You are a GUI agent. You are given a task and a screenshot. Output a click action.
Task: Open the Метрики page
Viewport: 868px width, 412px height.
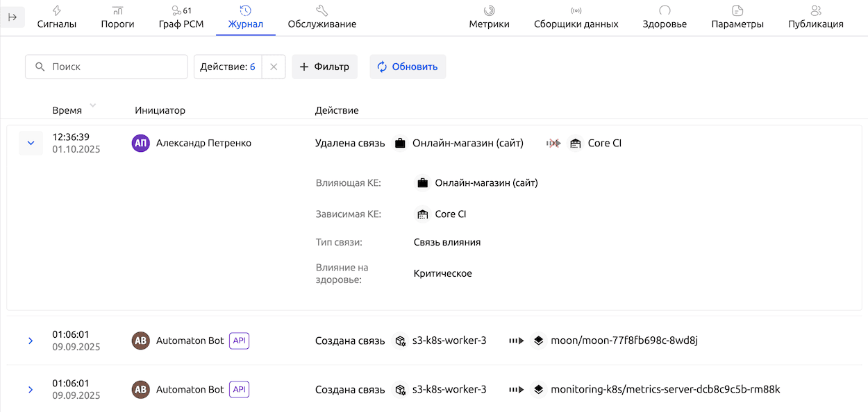click(x=489, y=17)
